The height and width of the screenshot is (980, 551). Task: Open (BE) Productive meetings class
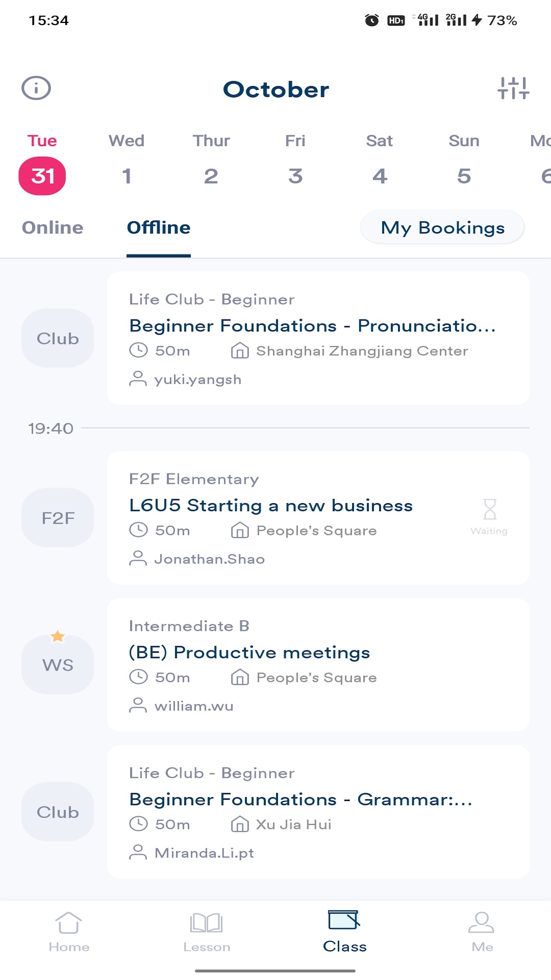click(249, 652)
